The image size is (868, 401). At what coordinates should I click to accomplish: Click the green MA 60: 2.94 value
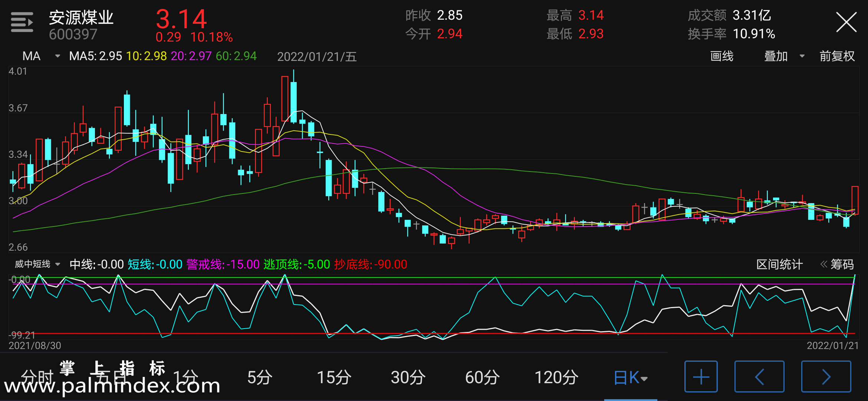pyautogui.click(x=236, y=56)
